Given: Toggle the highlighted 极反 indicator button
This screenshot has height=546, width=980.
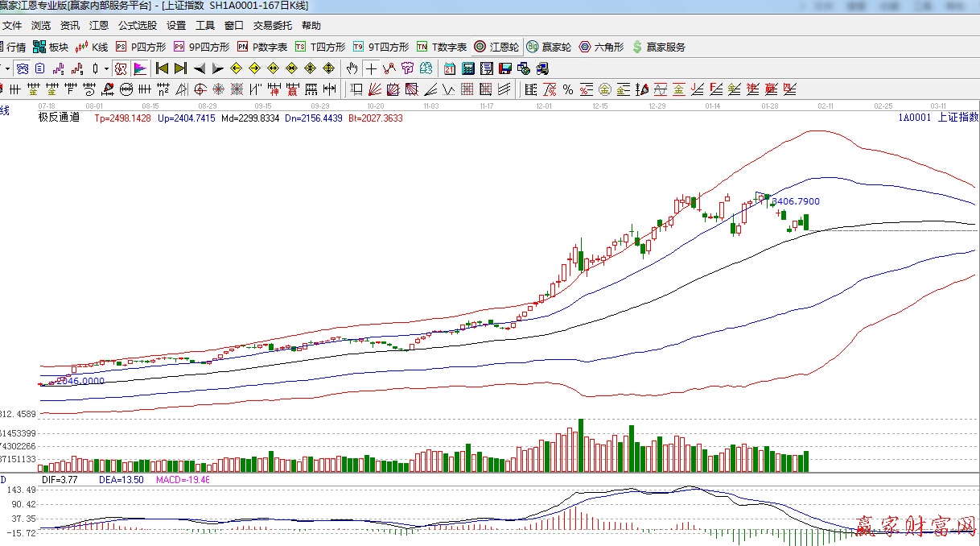Looking at the screenshot, I should coord(121,68).
